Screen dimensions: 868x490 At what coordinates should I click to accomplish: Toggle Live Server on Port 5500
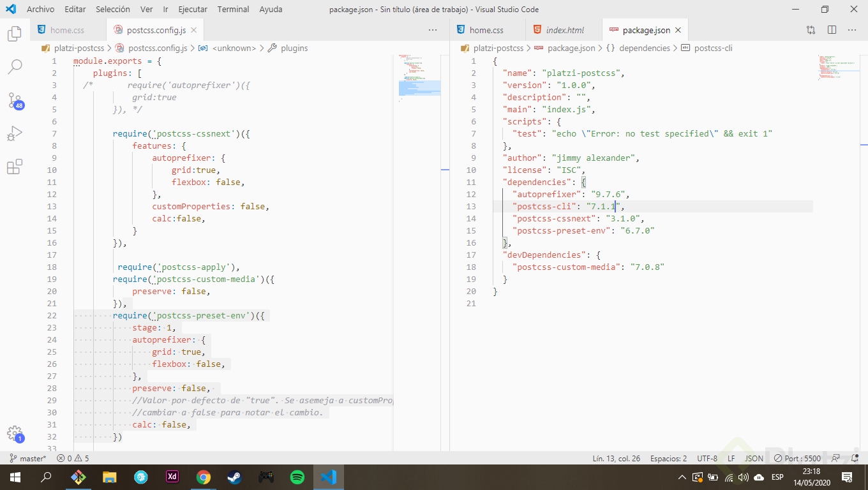[x=797, y=458]
